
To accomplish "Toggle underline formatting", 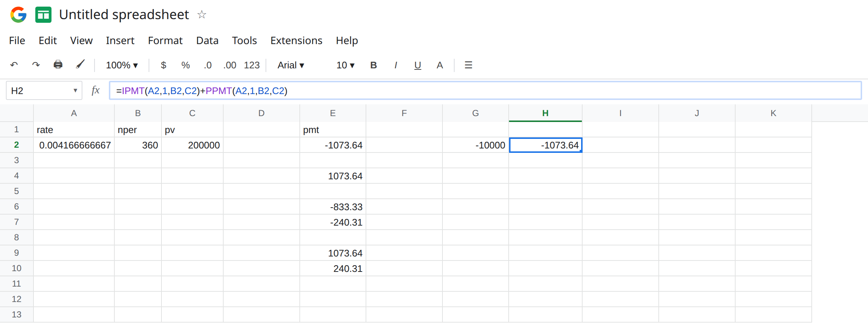I will pyautogui.click(x=417, y=65).
